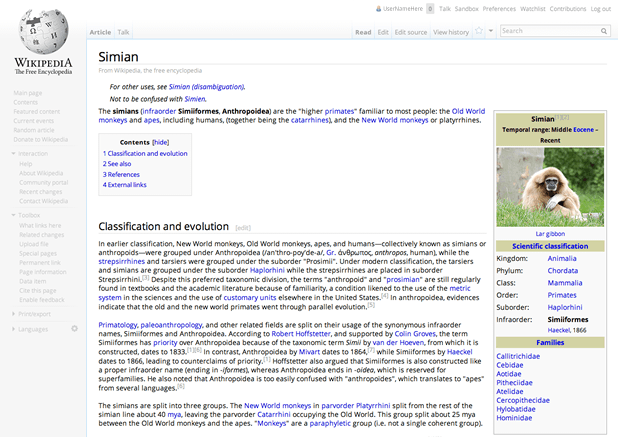Open the View history tab

coord(451,32)
